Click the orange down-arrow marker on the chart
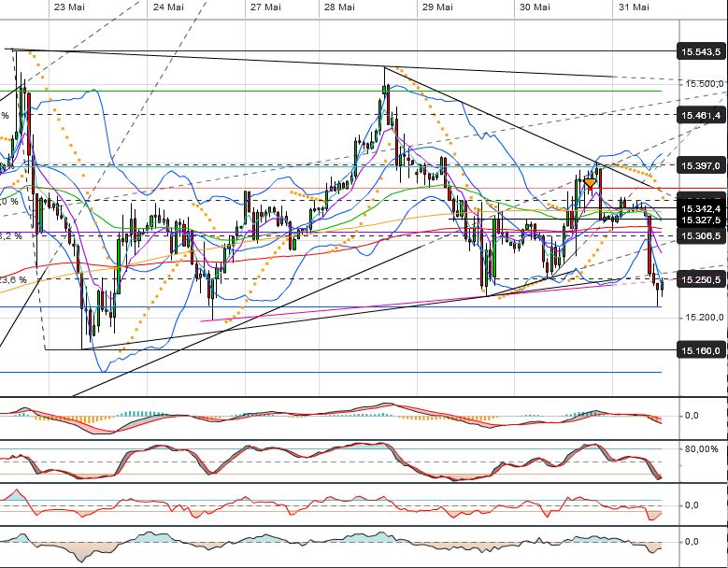Viewport: 728px width, 568px height. [590, 183]
